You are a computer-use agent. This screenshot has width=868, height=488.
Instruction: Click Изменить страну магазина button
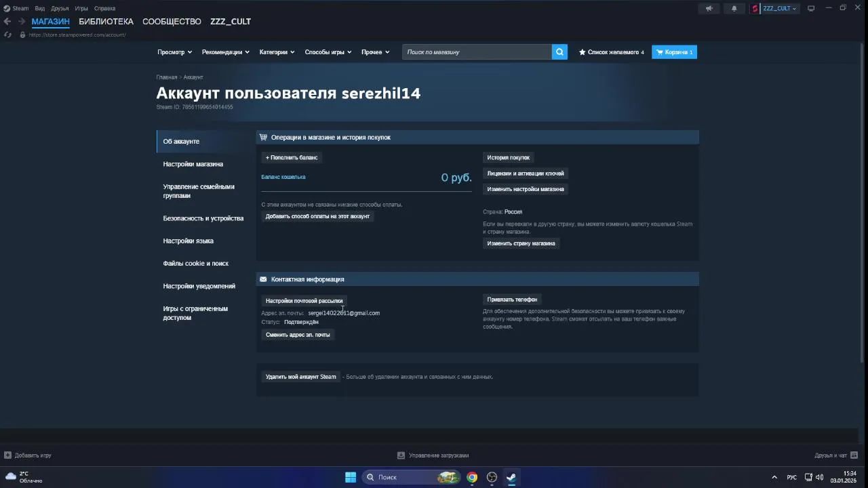[521, 243]
